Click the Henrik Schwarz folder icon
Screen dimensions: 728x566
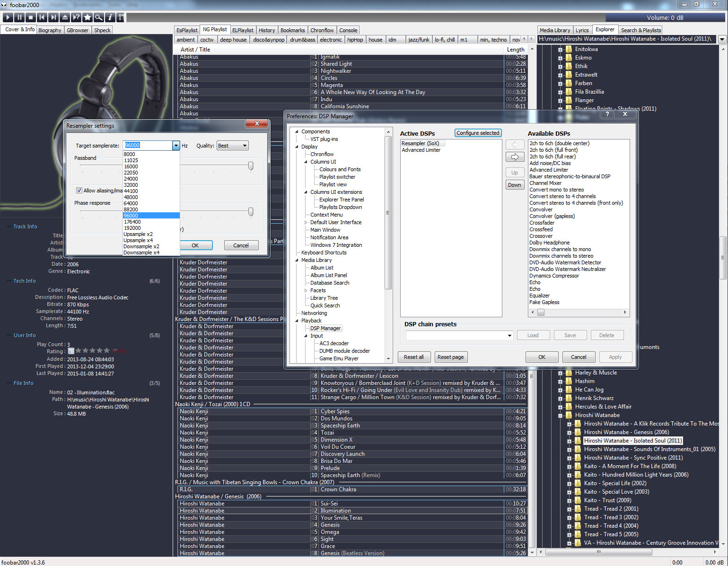[x=569, y=398]
